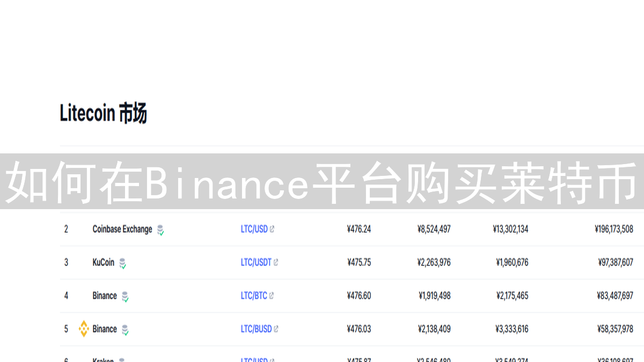Select volume ¥58,357,978
Image resolution: width=644 pixels, height=362 pixels.
coord(616,329)
